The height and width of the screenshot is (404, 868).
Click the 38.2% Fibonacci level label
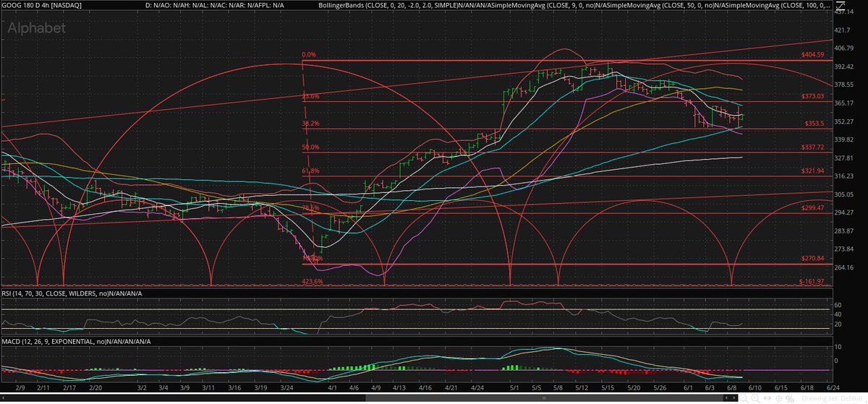(311, 124)
